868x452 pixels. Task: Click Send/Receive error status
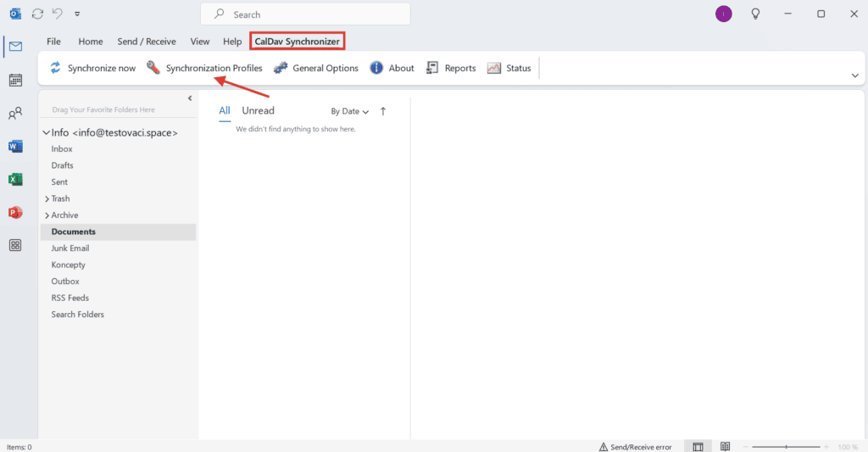tap(636, 447)
